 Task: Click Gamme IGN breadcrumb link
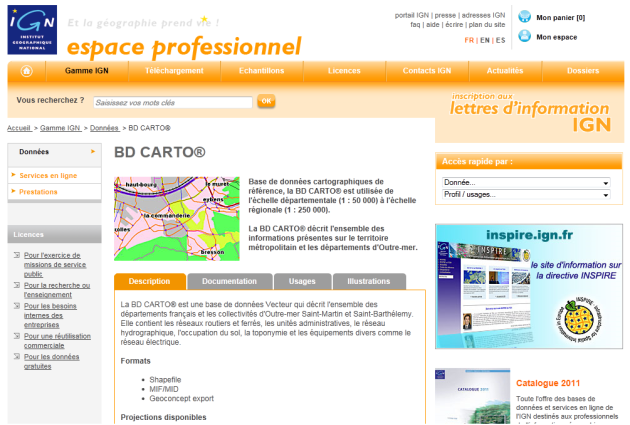click(61, 128)
